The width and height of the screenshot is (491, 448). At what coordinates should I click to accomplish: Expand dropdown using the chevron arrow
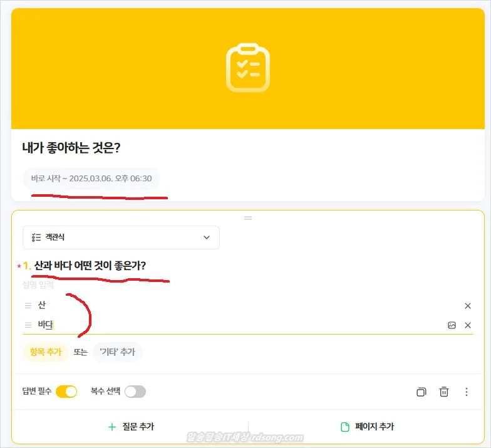pyautogui.click(x=207, y=237)
